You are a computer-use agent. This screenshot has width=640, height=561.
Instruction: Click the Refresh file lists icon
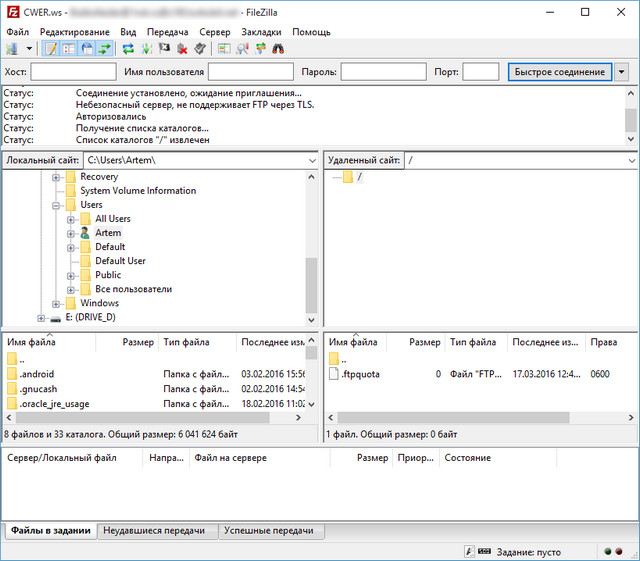click(128, 48)
